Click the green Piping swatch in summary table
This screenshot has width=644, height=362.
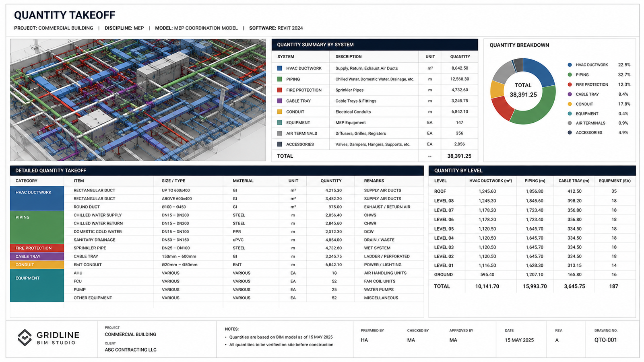point(280,79)
